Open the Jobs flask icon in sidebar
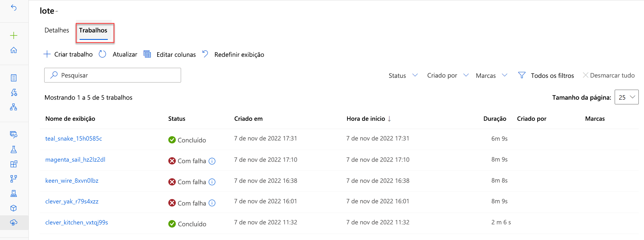644x240 pixels. (x=14, y=149)
